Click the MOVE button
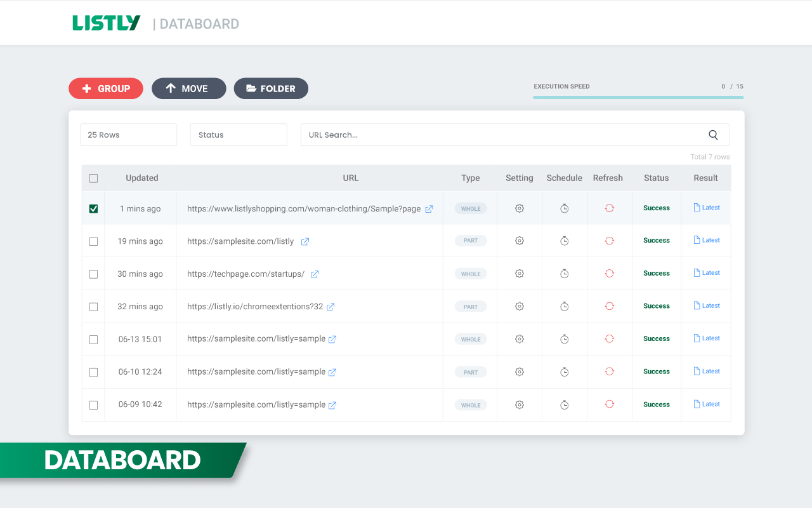 coord(188,89)
